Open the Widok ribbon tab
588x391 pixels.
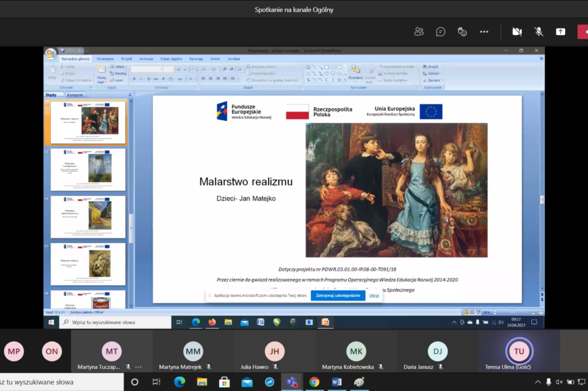[x=215, y=59]
